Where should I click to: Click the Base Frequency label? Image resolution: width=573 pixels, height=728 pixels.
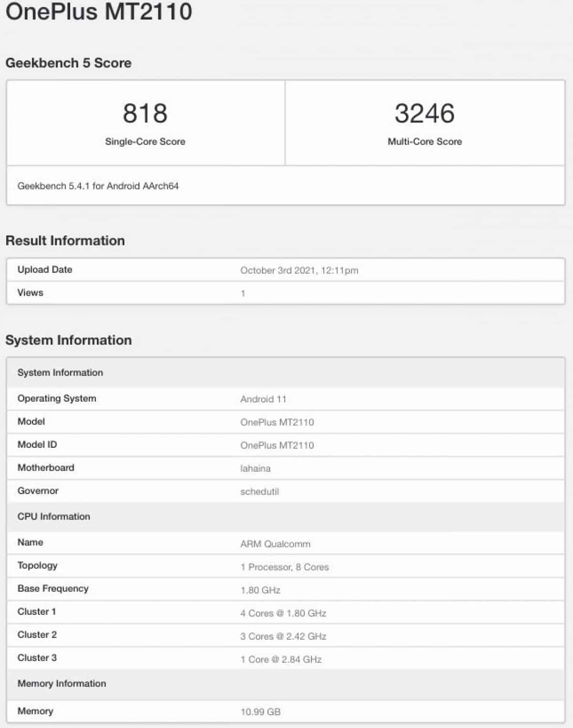click(x=53, y=589)
